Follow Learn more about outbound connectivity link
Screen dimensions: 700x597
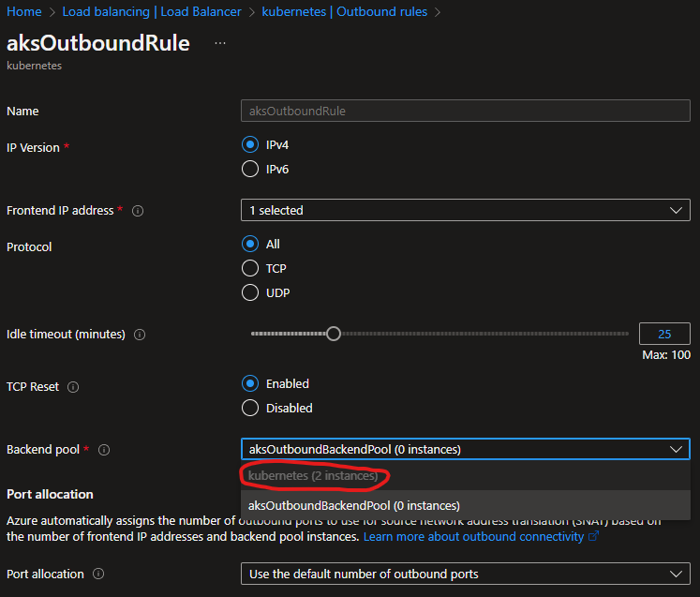click(473, 537)
